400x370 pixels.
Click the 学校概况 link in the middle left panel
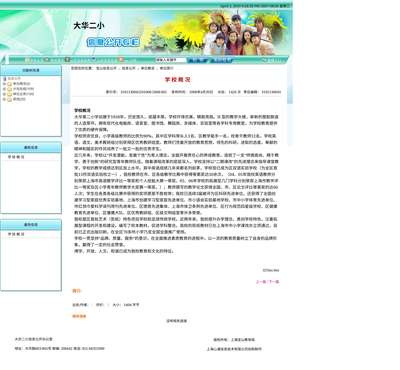pos(16,157)
